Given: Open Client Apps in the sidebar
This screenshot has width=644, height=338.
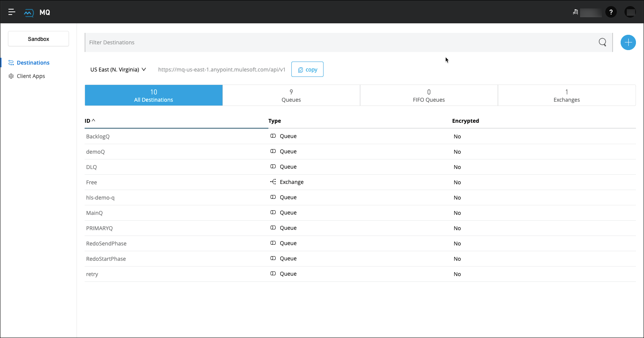Looking at the screenshot, I should pyautogui.click(x=31, y=76).
